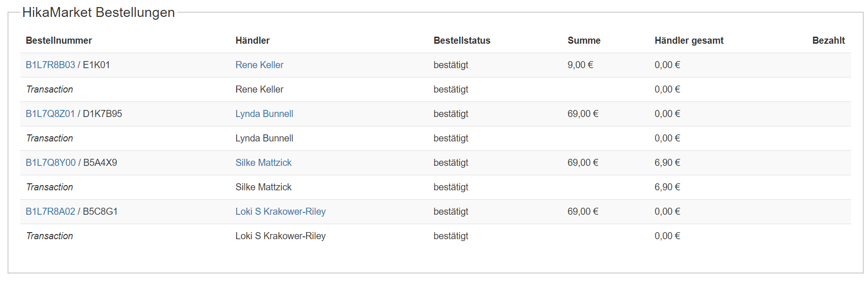The height and width of the screenshot is (281, 868).
Task: Click the HikaMarket Bestellungen heading
Action: [98, 12]
